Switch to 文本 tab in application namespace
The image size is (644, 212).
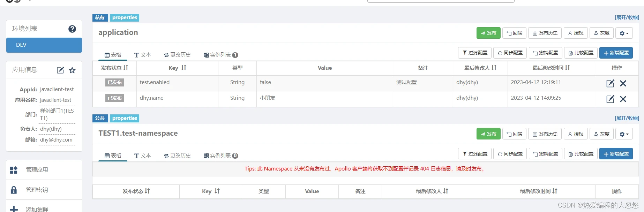pyautogui.click(x=143, y=55)
